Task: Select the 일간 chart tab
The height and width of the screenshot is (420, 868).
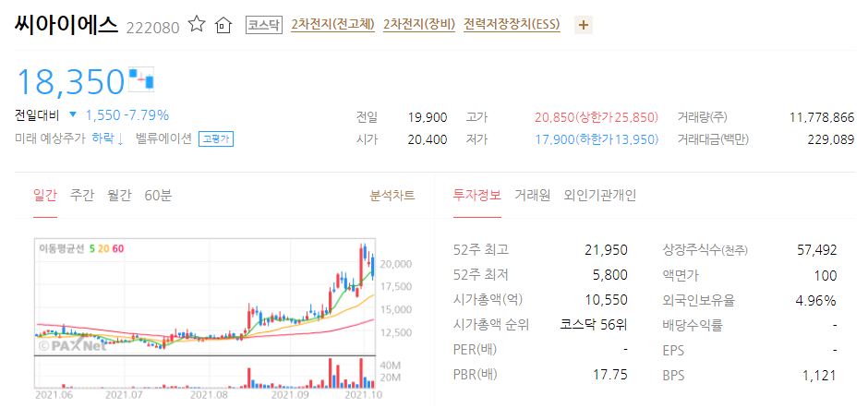Action: (45, 196)
